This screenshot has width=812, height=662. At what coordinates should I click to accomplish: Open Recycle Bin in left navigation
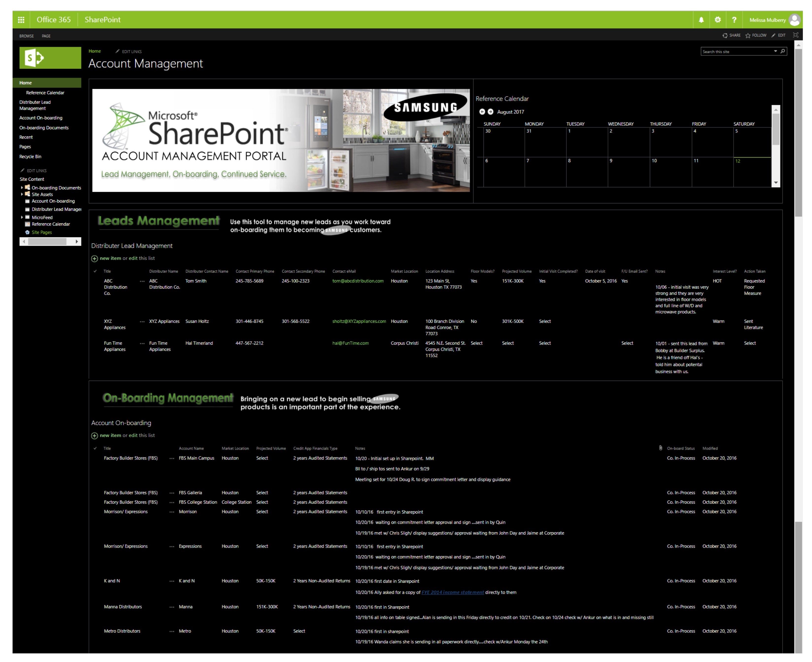(30, 156)
